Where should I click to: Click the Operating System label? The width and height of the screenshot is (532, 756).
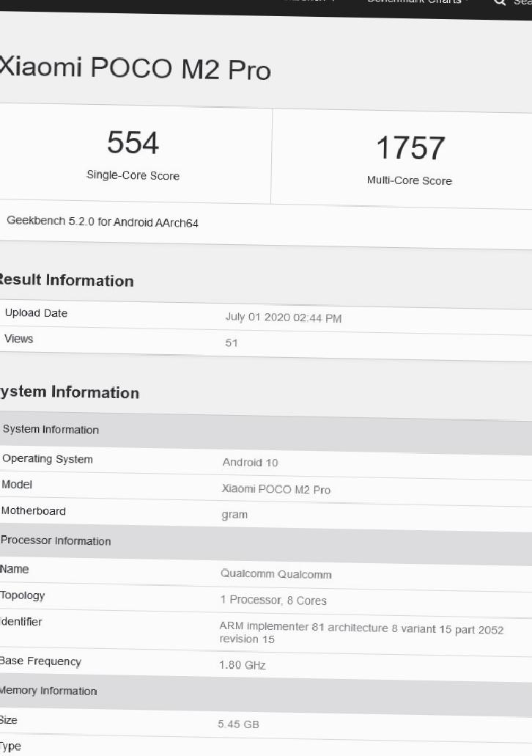[x=47, y=459]
